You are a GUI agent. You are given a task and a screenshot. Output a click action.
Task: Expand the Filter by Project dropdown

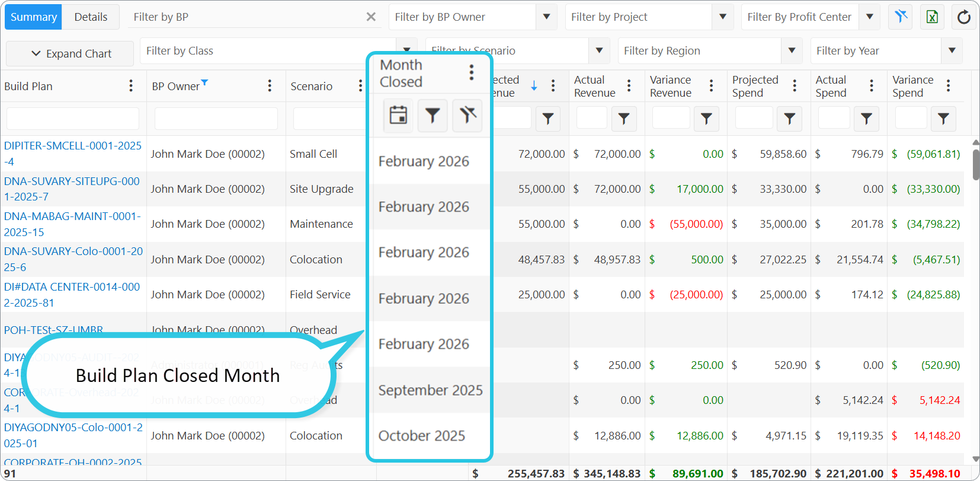[x=722, y=17]
